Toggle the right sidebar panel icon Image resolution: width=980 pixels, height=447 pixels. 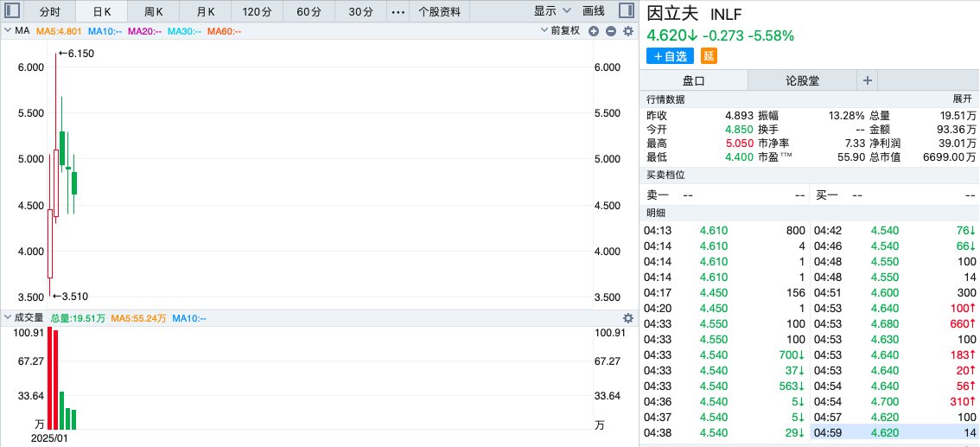pos(627,11)
